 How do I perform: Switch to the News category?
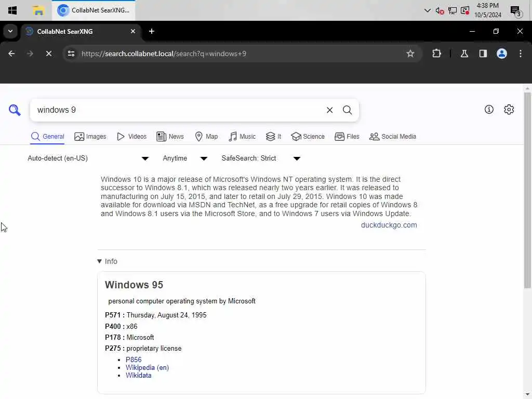170,137
